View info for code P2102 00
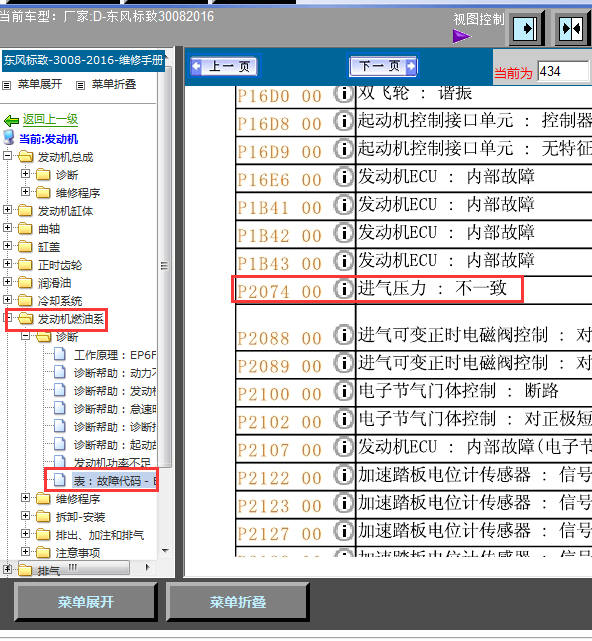 pos(344,419)
